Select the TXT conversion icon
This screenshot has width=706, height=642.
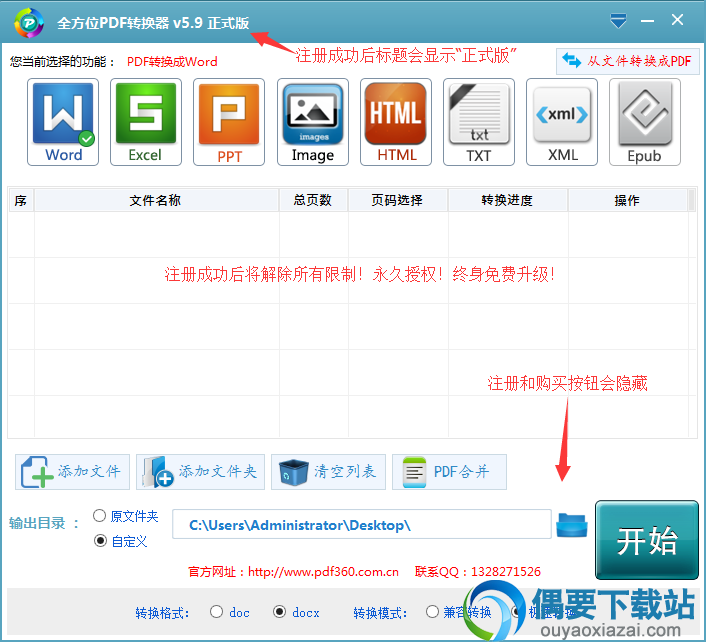(479, 122)
